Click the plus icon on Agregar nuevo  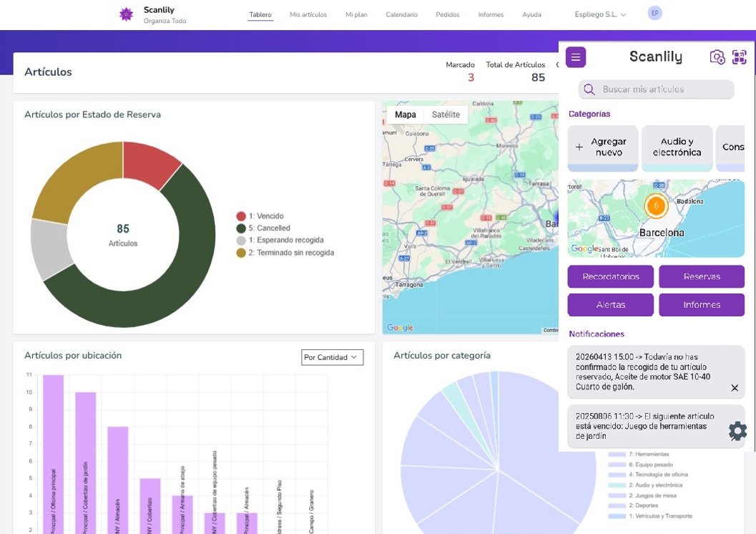click(579, 147)
